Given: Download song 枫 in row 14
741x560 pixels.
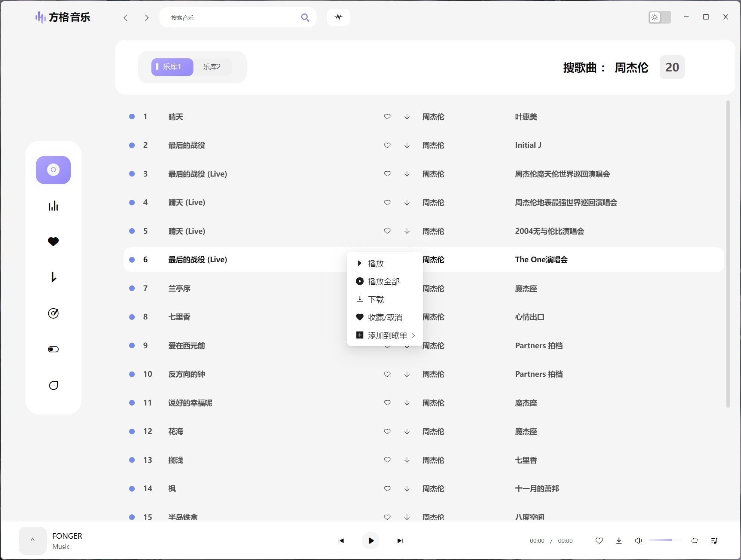Looking at the screenshot, I should (x=407, y=489).
